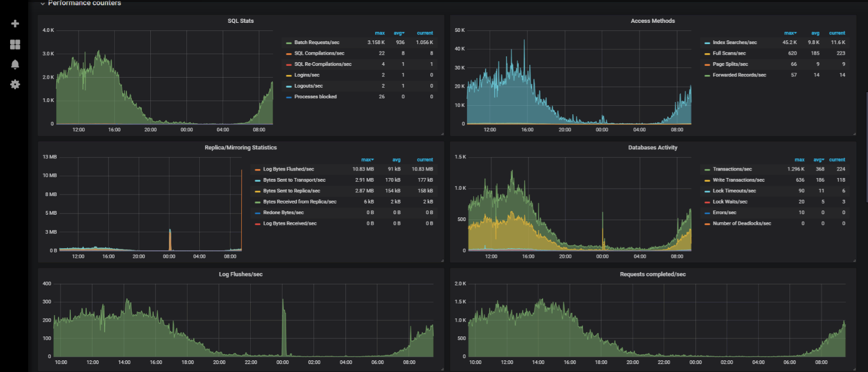Screen dimensions: 868x372
Task: Click the midnight spike in Replica/Mirroring graph
Action: click(170, 239)
